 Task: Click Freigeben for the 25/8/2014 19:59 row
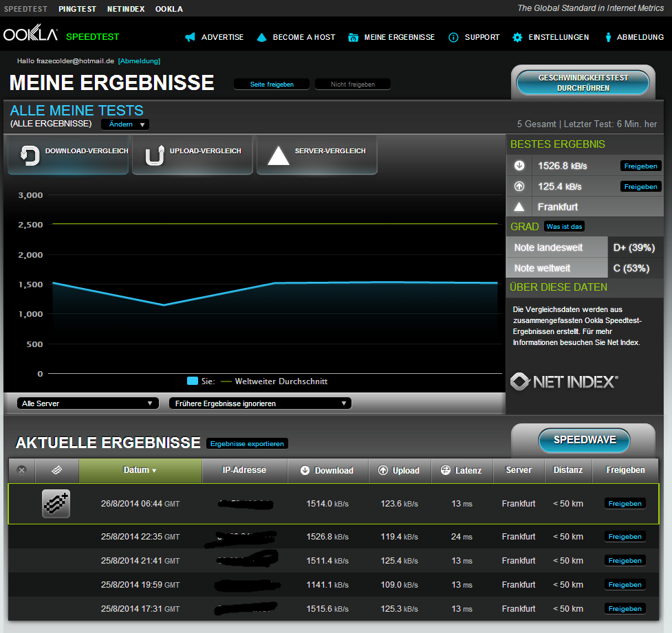[x=625, y=585]
